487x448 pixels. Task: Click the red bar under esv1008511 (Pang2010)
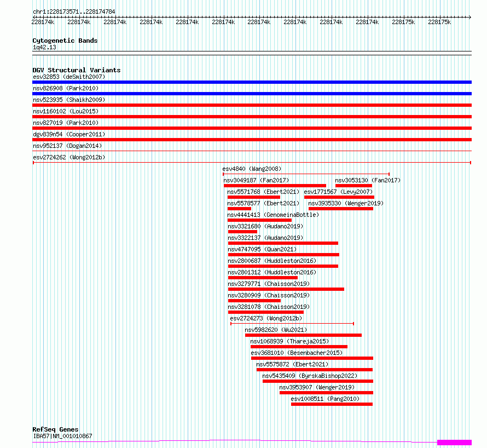tap(332, 404)
